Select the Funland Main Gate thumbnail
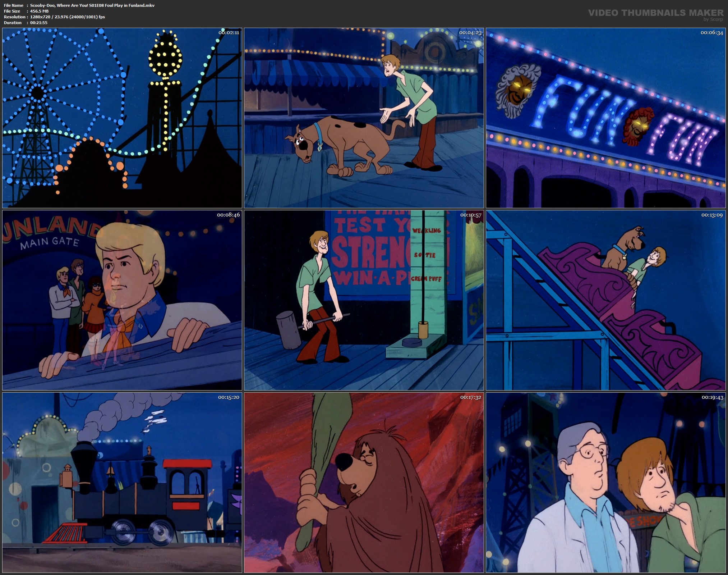 (122, 300)
